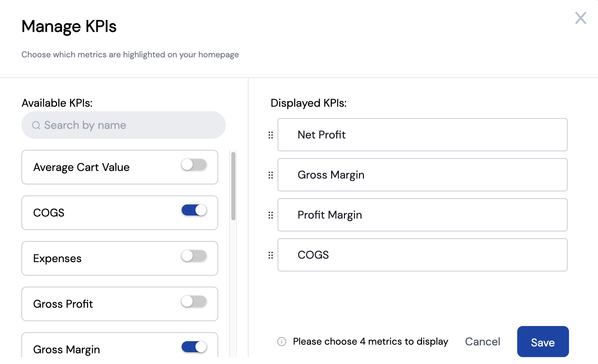Screen dimensions: 598x364
Task: Switch off the Gross Margin toggle
Action: click(x=194, y=347)
